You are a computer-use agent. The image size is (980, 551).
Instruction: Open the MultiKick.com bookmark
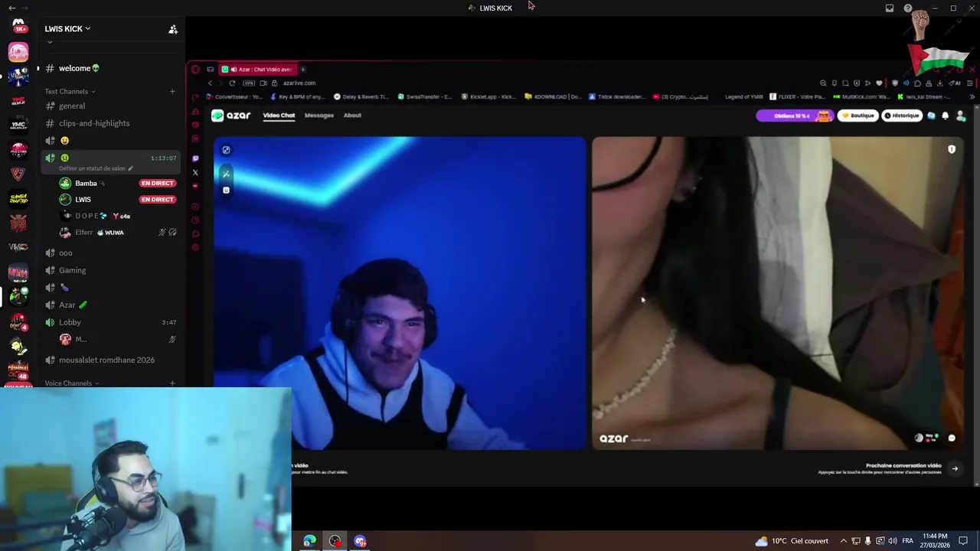(861, 97)
